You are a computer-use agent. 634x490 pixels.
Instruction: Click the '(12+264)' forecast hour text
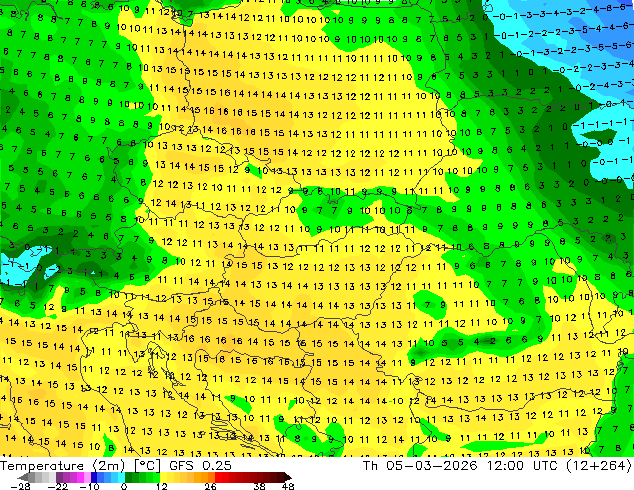point(600,466)
